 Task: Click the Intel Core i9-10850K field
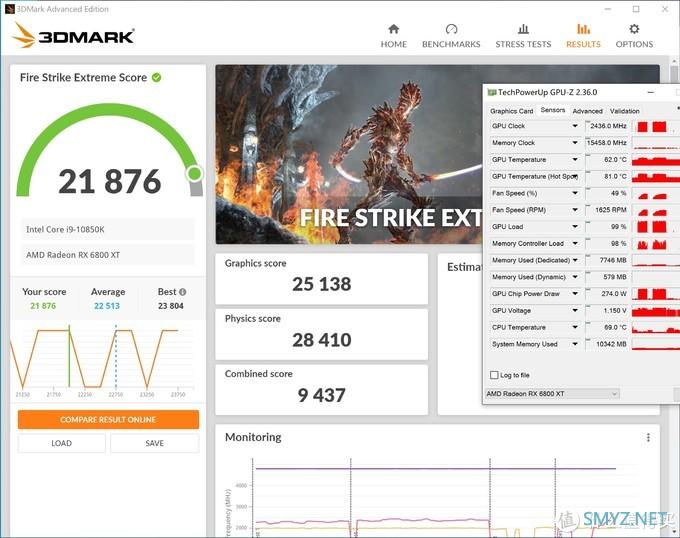click(x=108, y=229)
